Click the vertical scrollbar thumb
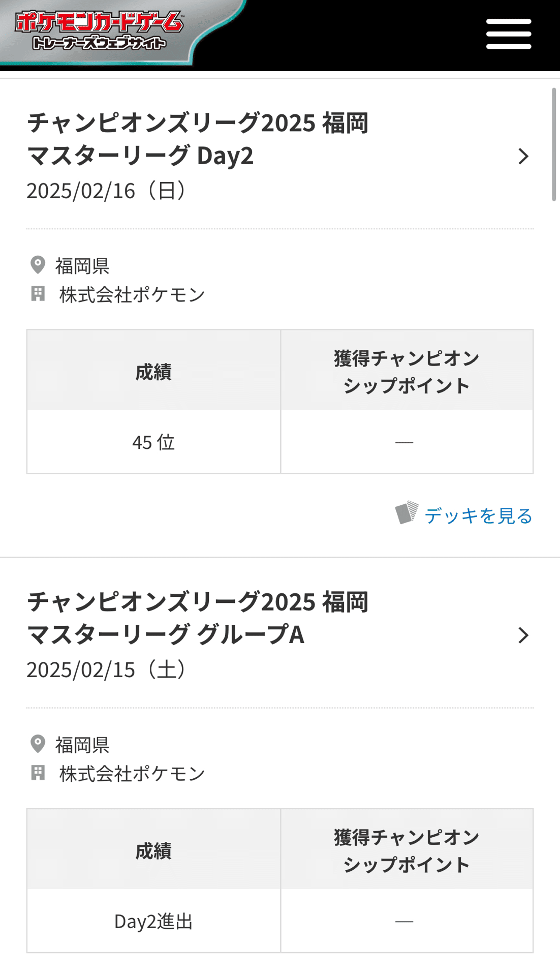This screenshot has width=560, height=976. (x=554, y=145)
